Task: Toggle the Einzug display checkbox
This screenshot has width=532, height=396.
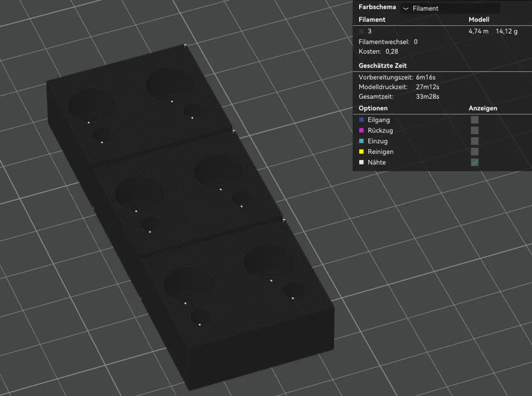Action: (x=475, y=141)
